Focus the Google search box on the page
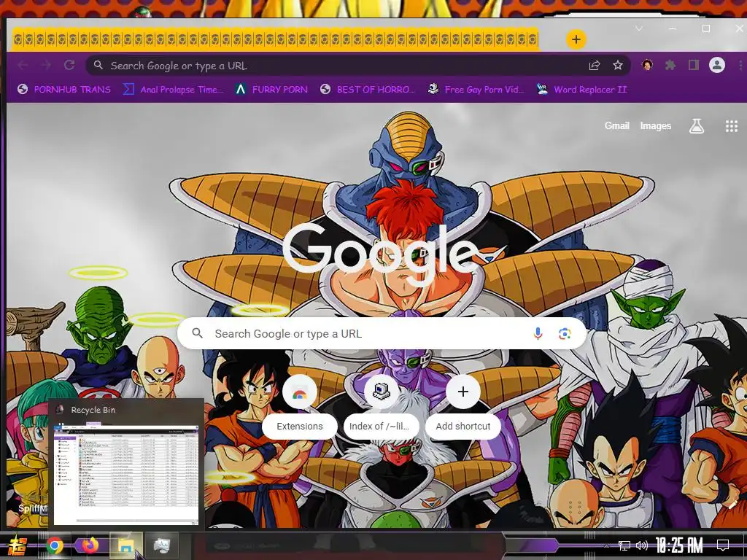Screen dimensions: 747x560 [x=382, y=333]
